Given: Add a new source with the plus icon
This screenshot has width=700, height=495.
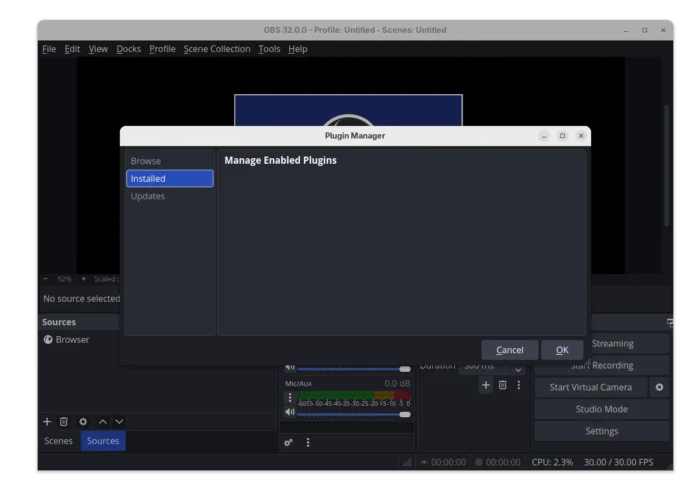Looking at the screenshot, I should point(47,422).
